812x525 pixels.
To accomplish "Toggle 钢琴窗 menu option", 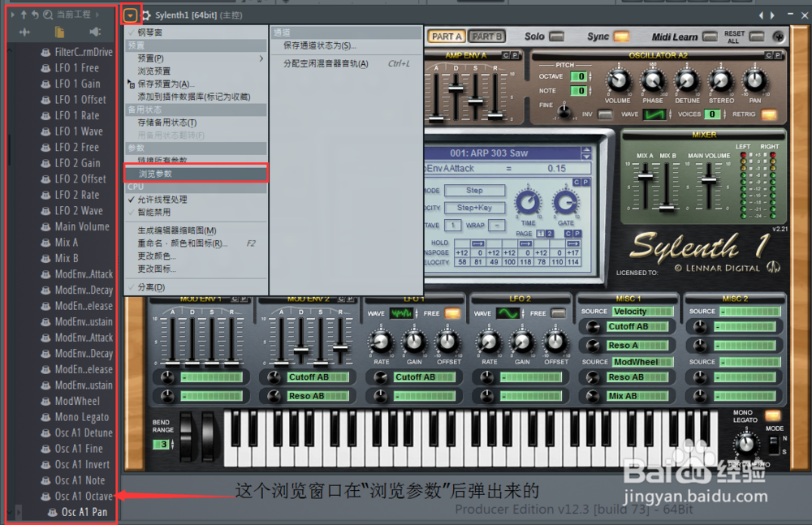I will tap(196, 32).
